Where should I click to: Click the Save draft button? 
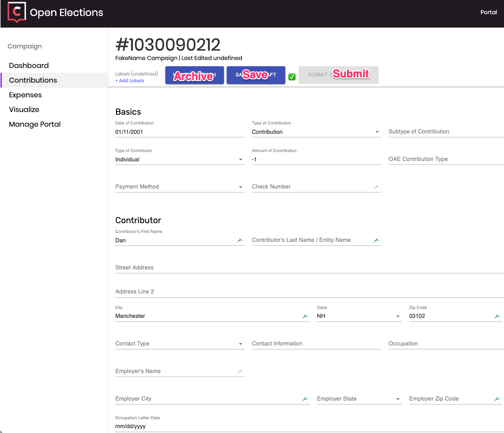coord(256,75)
